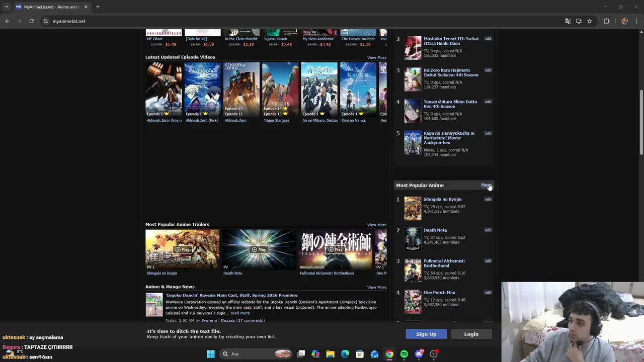
Task: Open Kage no Jitsuryokusha Movie title link
Action: coord(449,138)
